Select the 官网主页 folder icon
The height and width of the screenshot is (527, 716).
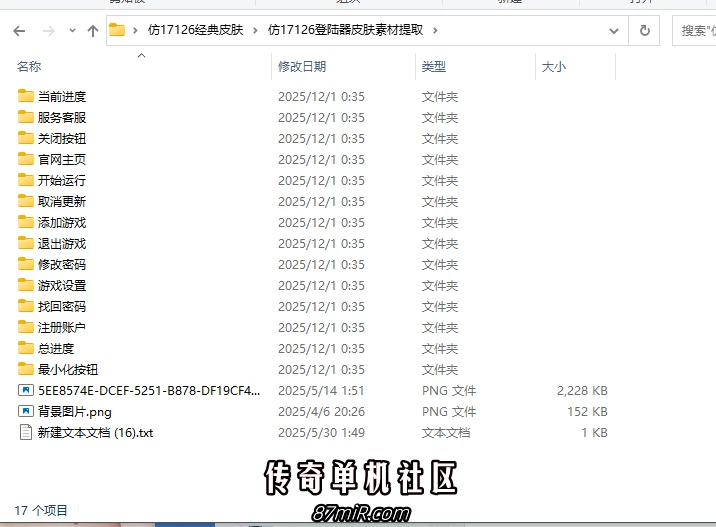[26, 159]
